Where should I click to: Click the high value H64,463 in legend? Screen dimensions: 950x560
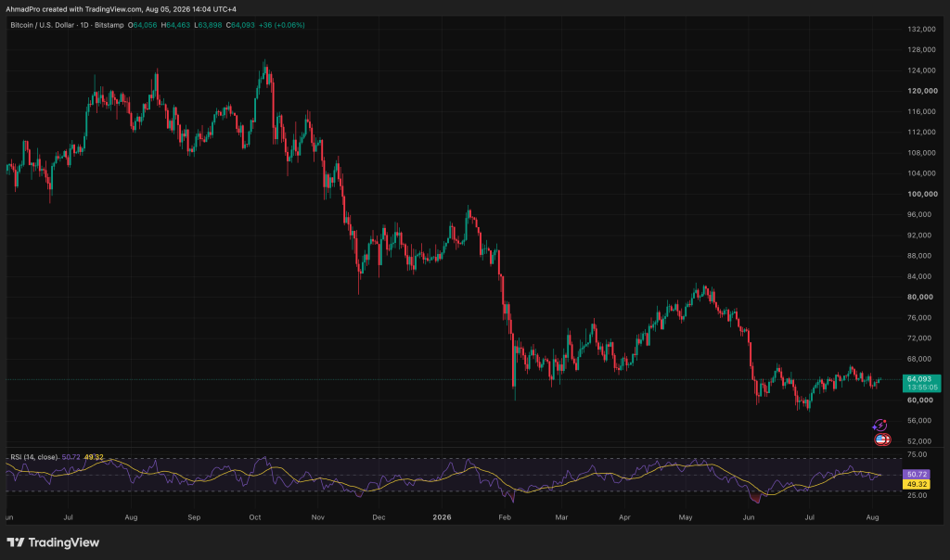175,25
